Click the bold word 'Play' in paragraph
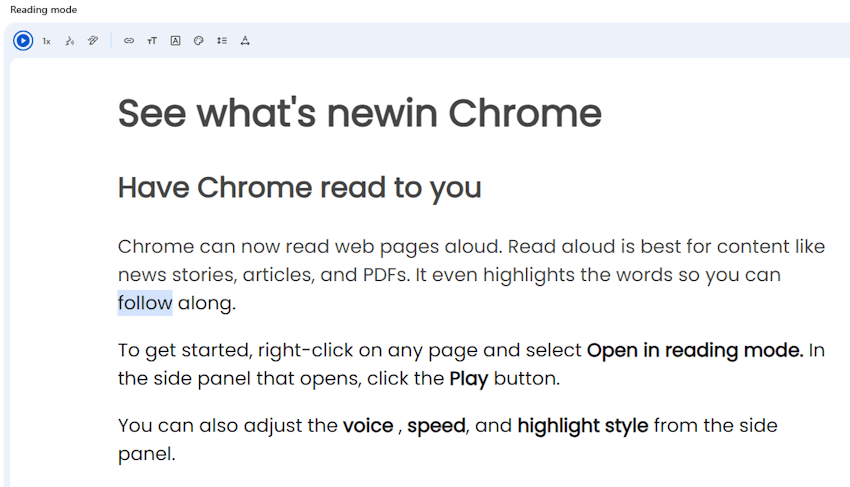 point(468,379)
